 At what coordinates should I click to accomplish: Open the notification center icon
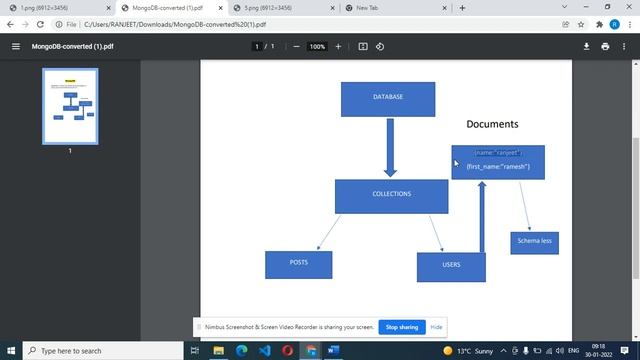(x=624, y=351)
